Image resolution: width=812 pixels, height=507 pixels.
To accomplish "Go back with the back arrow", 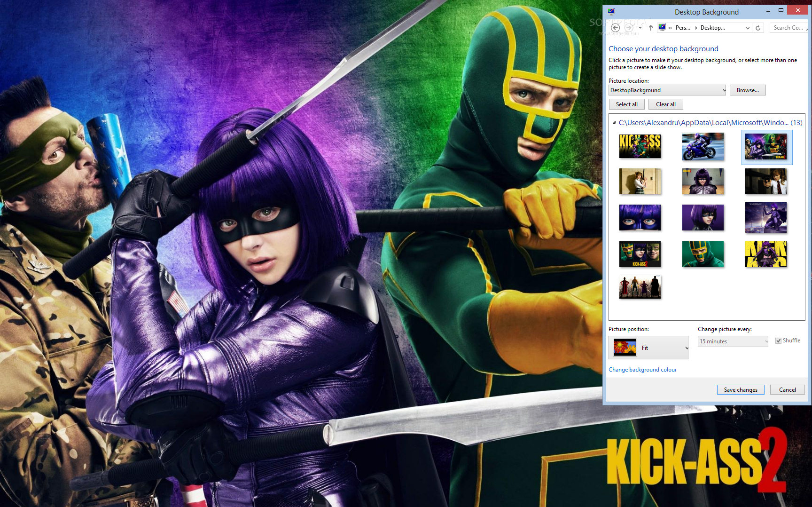I will 615,28.
